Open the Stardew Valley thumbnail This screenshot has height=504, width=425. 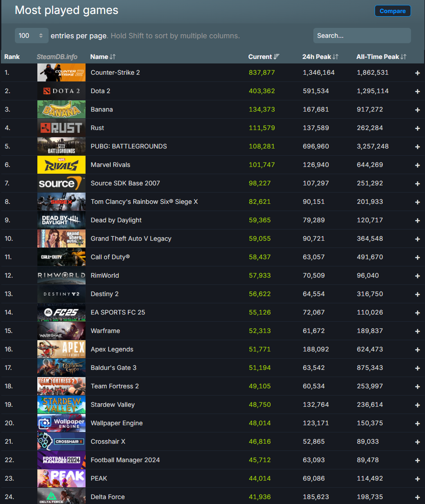coord(61,405)
